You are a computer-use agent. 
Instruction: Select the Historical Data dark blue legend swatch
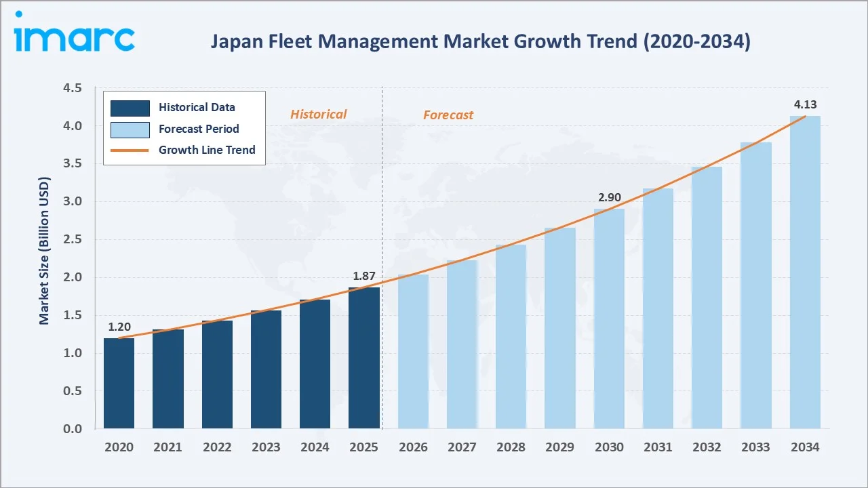130,108
